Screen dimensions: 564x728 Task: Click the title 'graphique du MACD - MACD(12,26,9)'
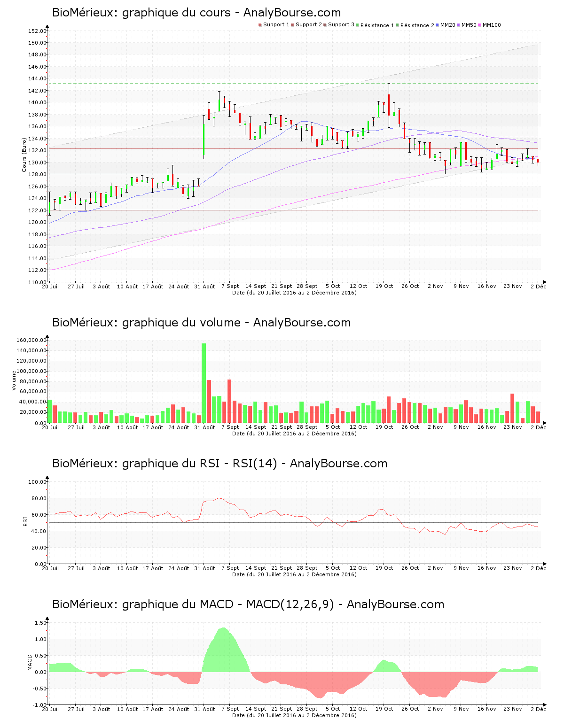(x=228, y=604)
